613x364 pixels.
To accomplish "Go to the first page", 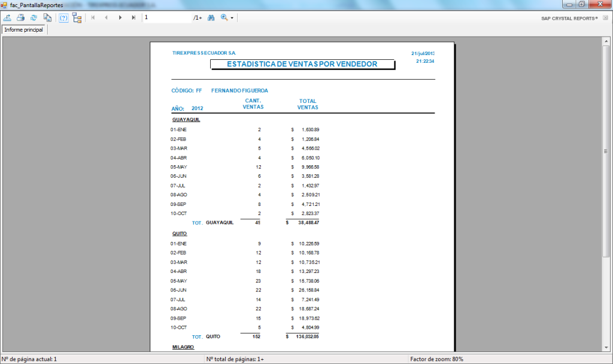I will tap(93, 18).
